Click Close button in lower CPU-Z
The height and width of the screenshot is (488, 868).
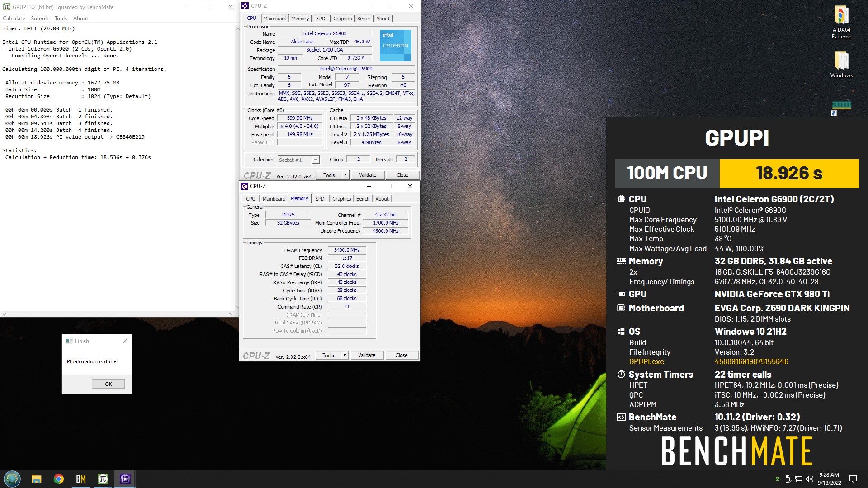401,355
